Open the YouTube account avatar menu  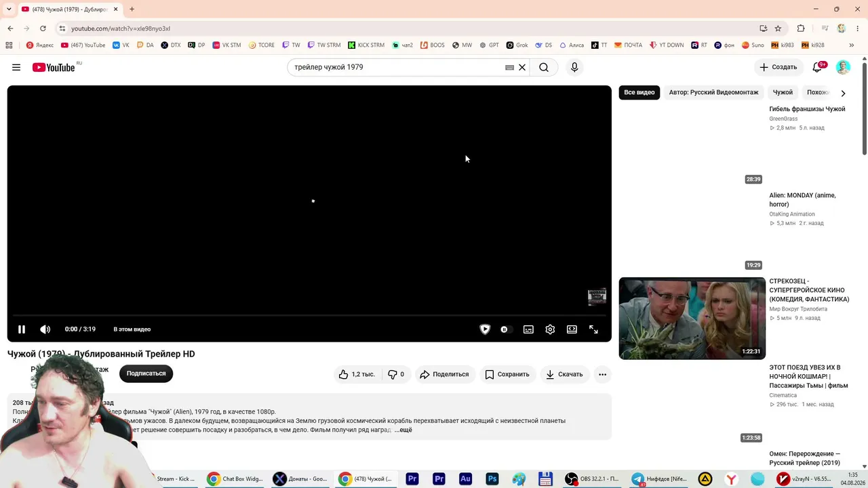click(843, 67)
